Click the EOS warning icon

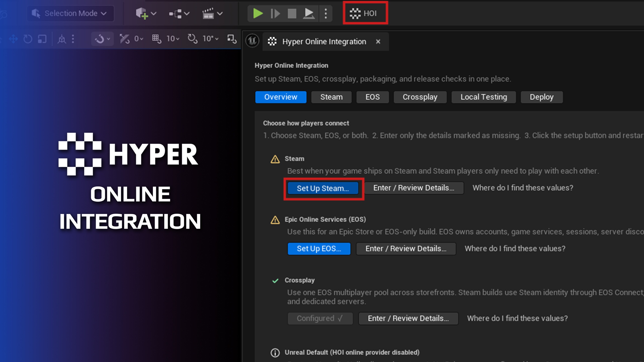pyautogui.click(x=275, y=220)
